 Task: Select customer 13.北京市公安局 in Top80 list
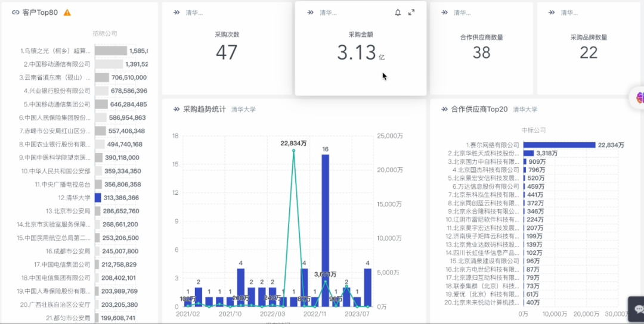click(68, 211)
